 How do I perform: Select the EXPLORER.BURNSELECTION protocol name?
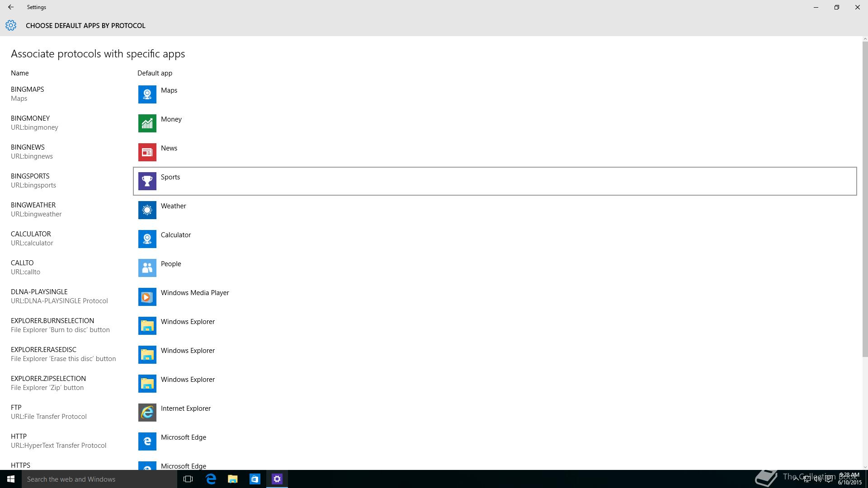tap(52, 321)
